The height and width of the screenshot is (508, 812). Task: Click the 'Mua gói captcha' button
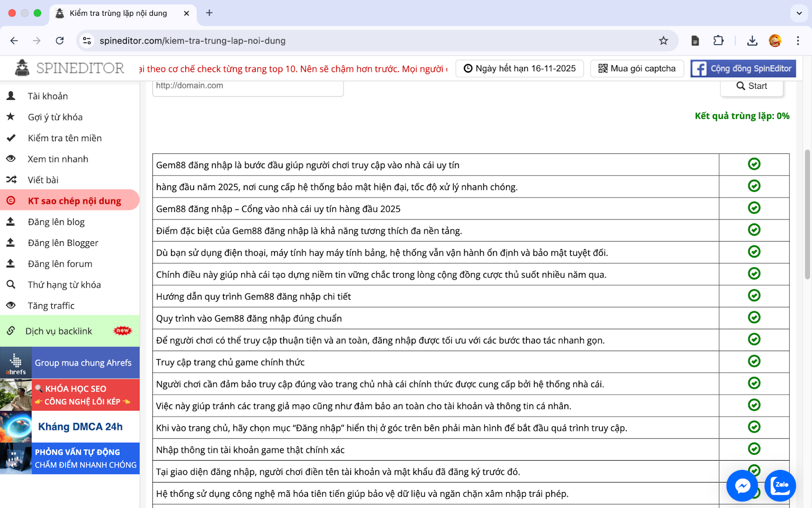click(637, 69)
